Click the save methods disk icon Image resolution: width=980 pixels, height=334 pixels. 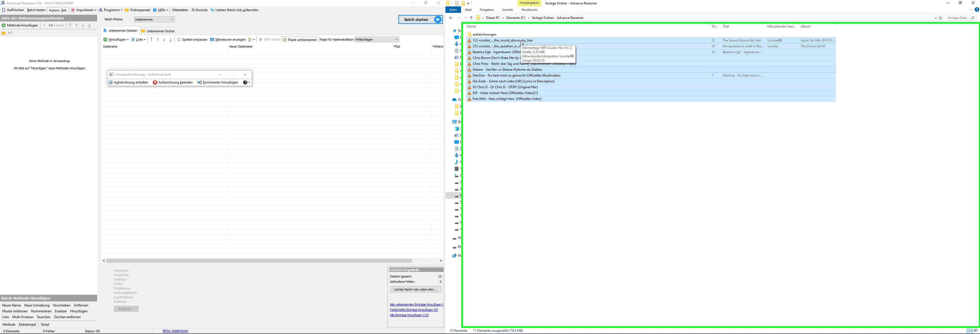point(10,33)
